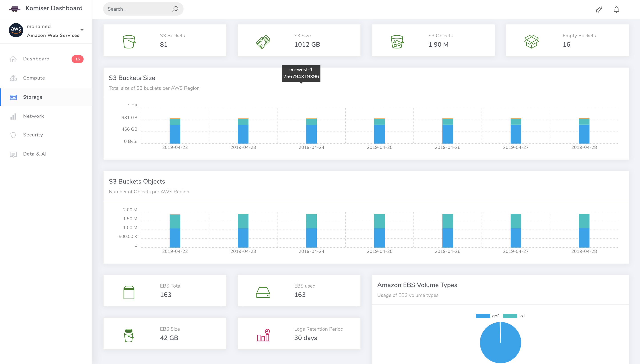This screenshot has height=364, width=640.
Task: Click the search magnifier icon
Action: point(175,9)
